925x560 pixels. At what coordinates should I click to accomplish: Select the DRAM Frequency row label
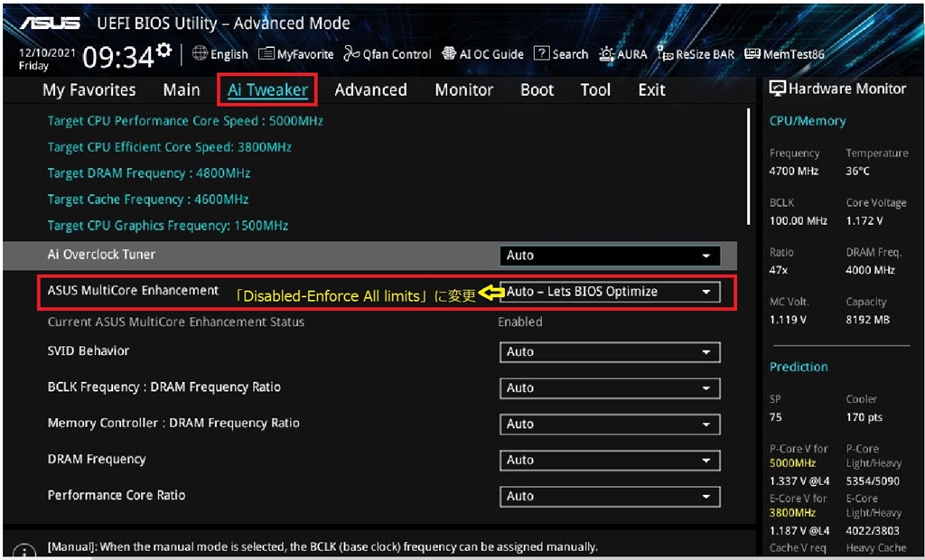coord(97,459)
